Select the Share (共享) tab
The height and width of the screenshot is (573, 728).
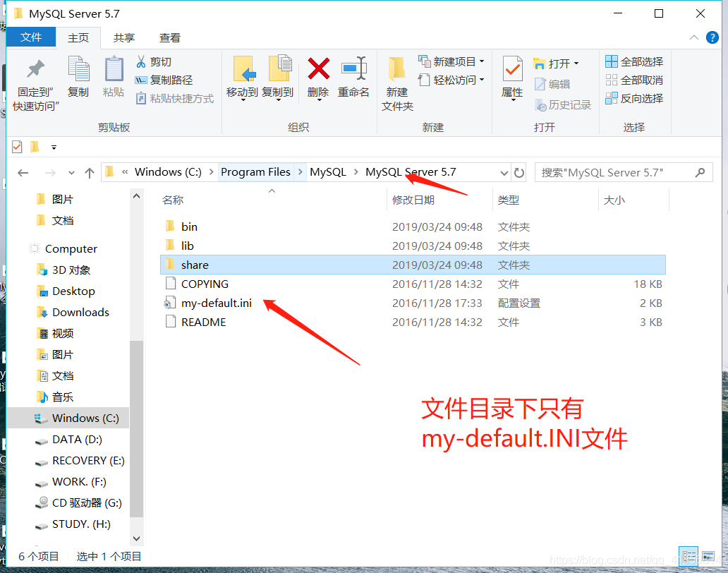(x=124, y=38)
